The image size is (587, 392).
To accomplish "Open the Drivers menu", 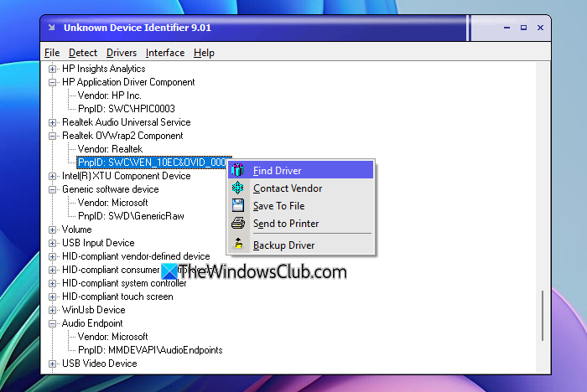I will [x=122, y=53].
